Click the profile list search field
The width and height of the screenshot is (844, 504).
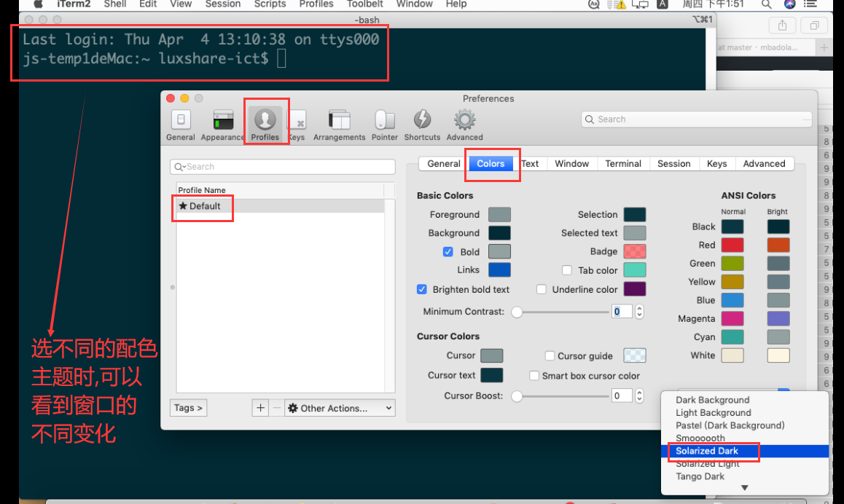click(x=283, y=167)
